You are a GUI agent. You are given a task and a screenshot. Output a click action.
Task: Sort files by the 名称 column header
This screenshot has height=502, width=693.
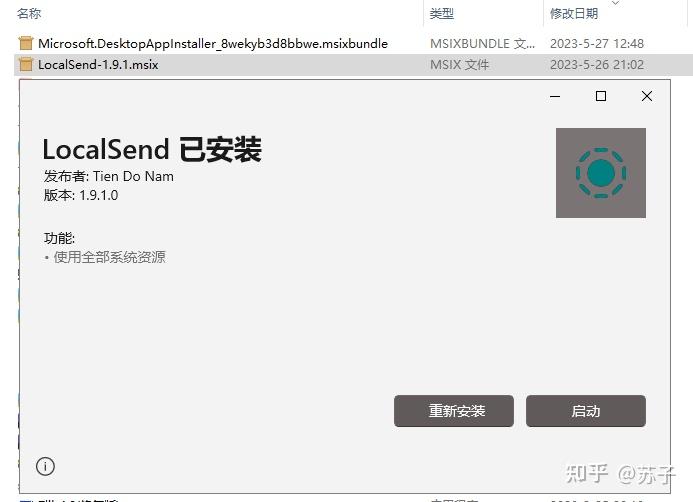(29, 13)
